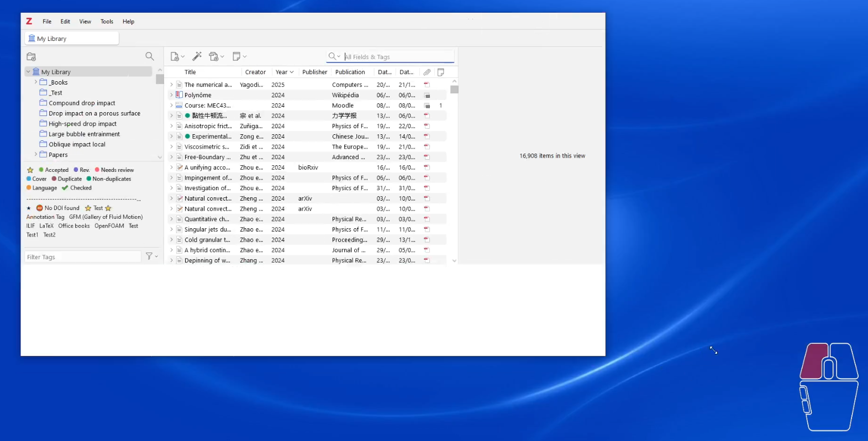Click snapshot icon in Polynôme row
Screen dimensions: 868x441
(427, 95)
